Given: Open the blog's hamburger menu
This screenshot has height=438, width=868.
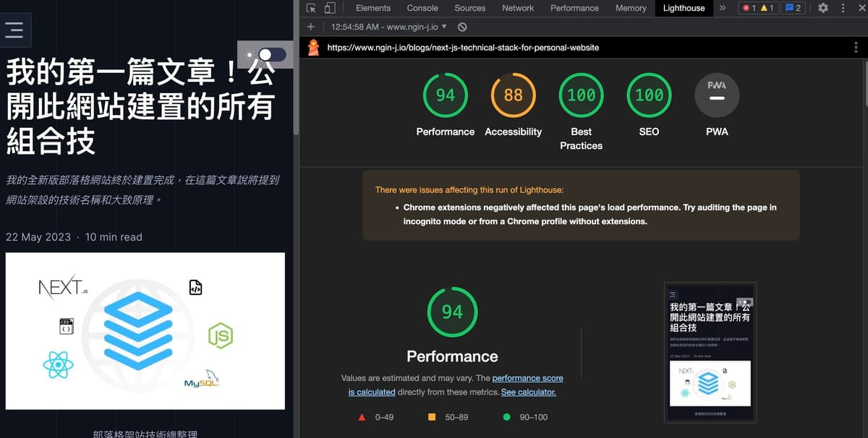Looking at the screenshot, I should pyautogui.click(x=14, y=30).
